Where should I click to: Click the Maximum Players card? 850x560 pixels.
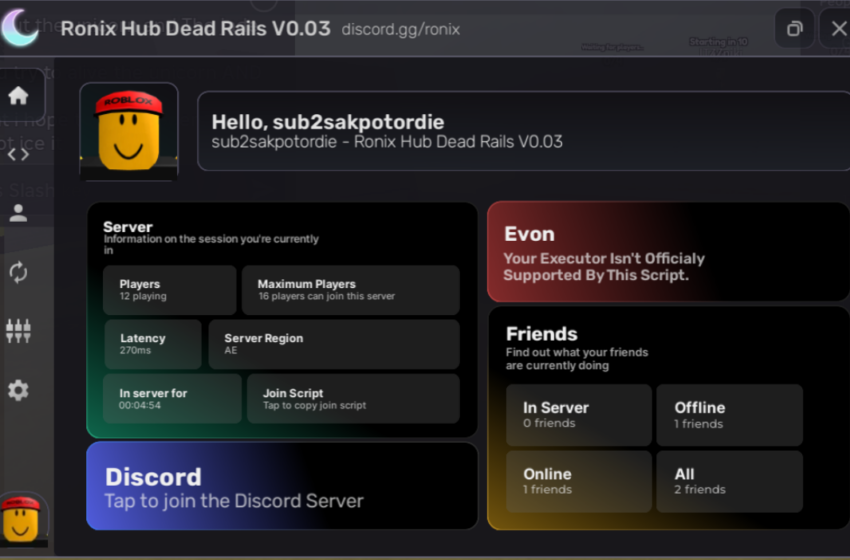351,290
